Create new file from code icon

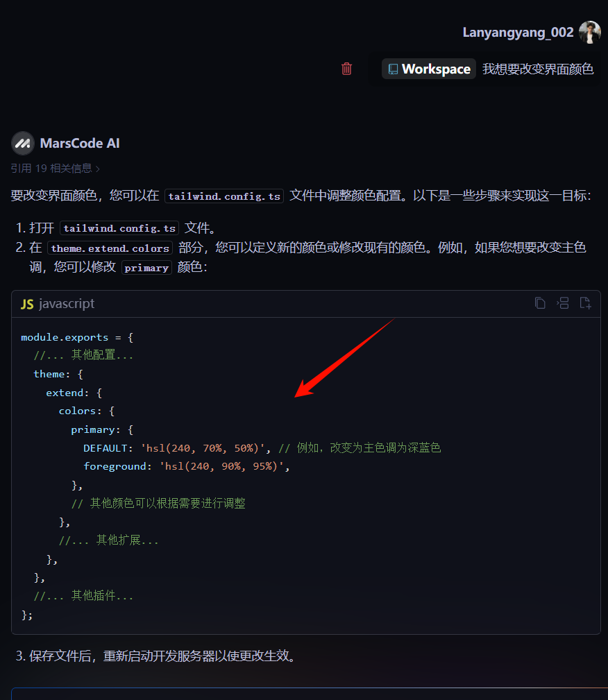[x=585, y=303]
